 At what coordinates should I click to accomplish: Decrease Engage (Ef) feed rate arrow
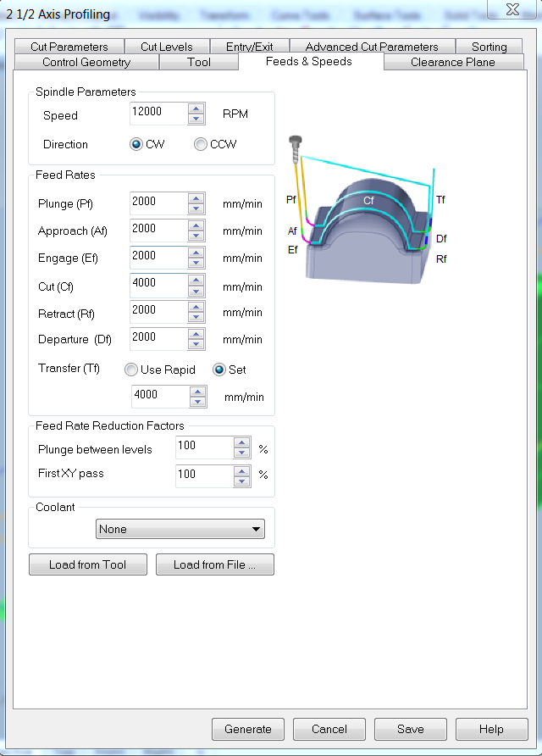click(x=196, y=263)
